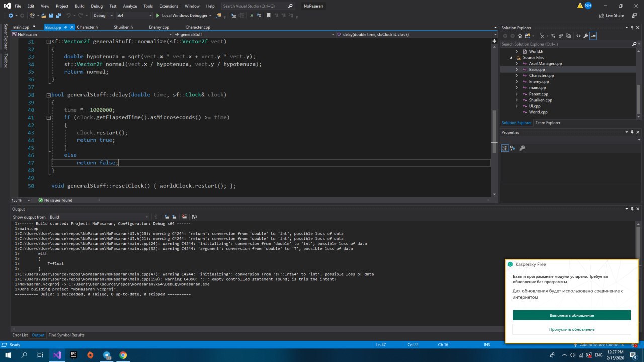Go to next message in Output
This screenshot has width=644, height=362.
click(174, 217)
